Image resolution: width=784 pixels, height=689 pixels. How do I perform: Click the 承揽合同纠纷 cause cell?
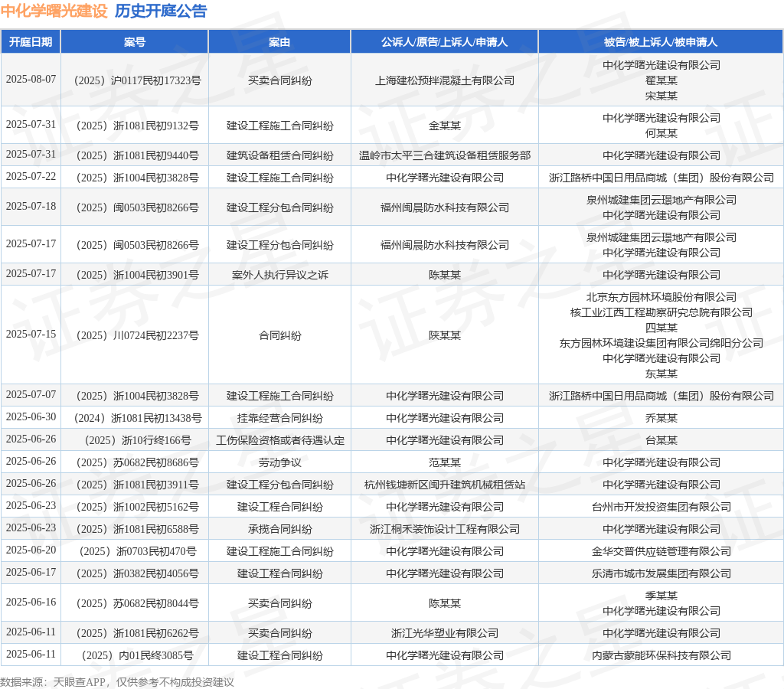[279, 529]
